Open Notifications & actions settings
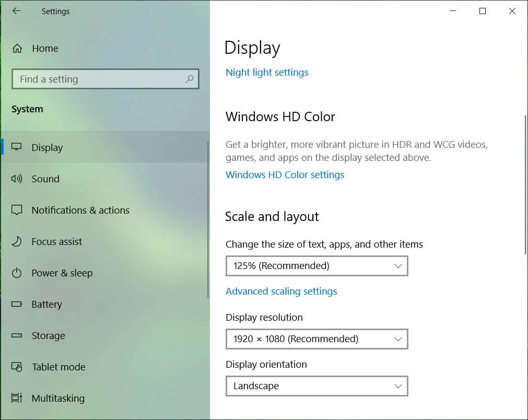 pyautogui.click(x=105, y=210)
